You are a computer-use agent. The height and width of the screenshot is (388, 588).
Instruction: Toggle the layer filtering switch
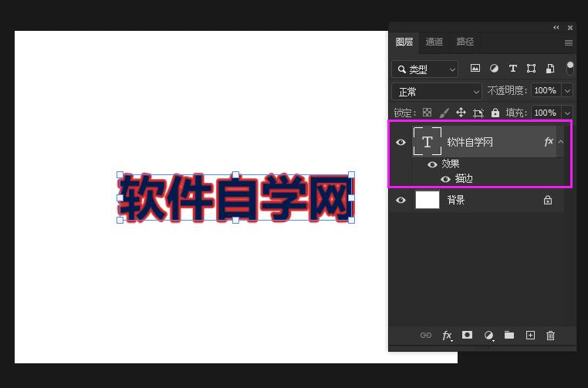570,68
